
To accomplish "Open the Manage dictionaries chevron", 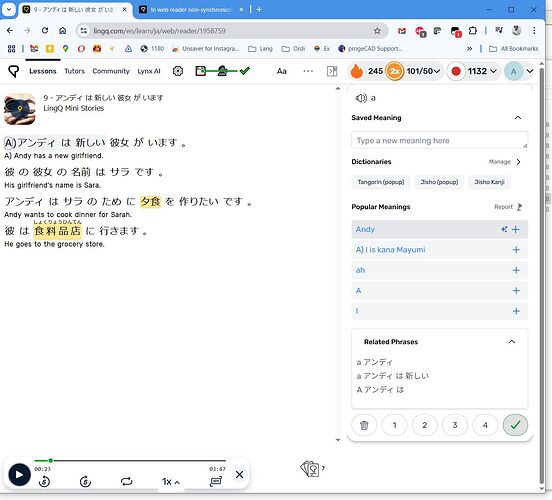I will pos(518,162).
